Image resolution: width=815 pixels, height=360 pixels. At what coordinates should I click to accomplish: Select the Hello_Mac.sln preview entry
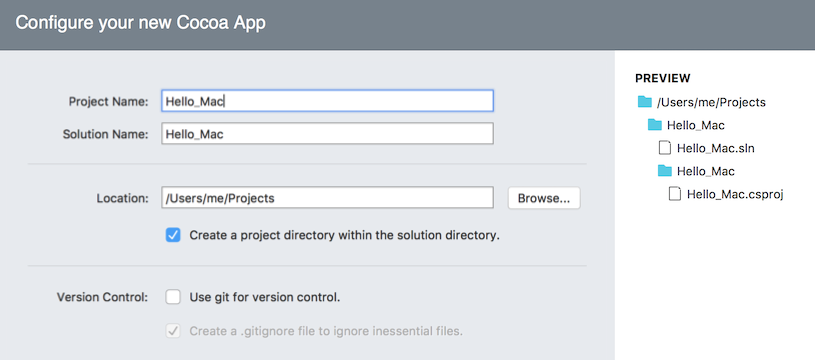716,148
